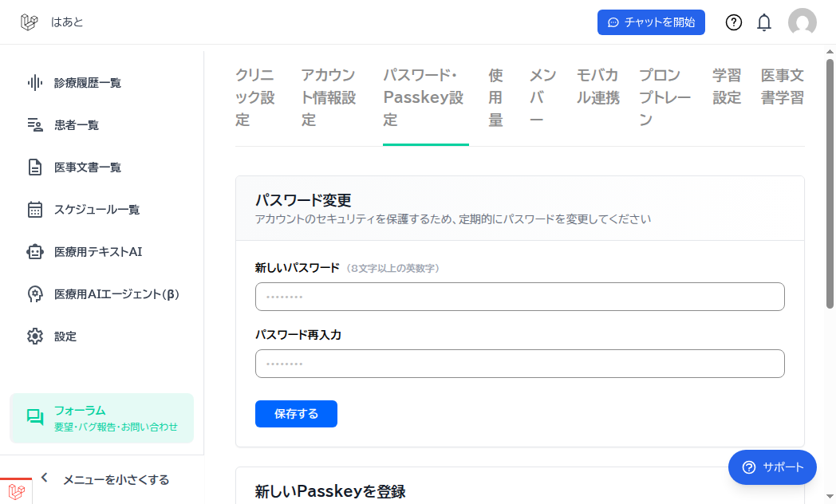Open the スケジュール一覧 calendar icon
836x504 pixels.
(34, 209)
